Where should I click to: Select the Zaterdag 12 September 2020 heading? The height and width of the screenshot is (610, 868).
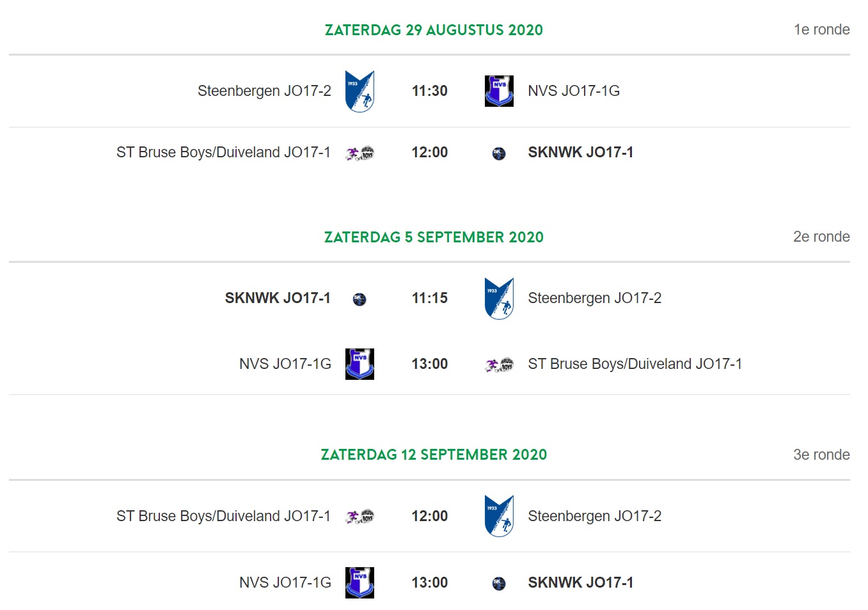pyautogui.click(x=434, y=455)
